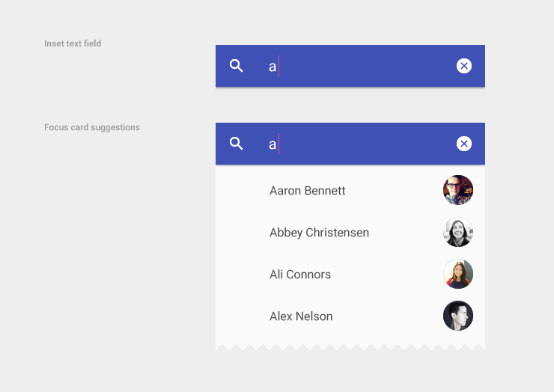The image size is (554, 392).
Task: Click the pink text cursor in the inset field
Action: point(279,66)
